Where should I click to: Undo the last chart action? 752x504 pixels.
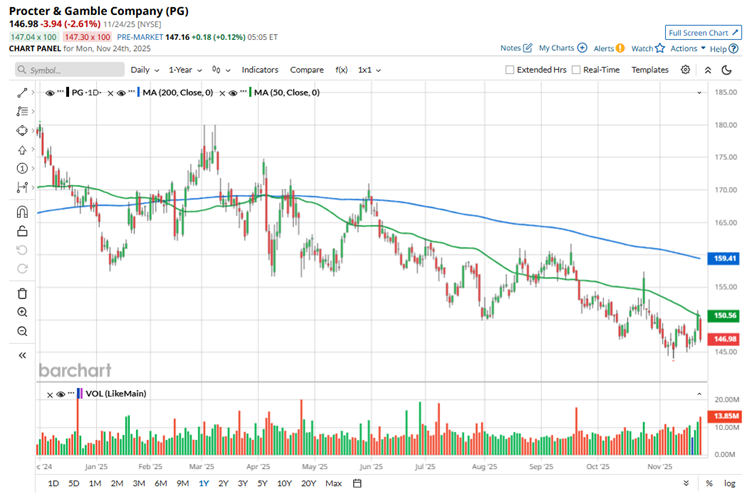[x=22, y=250]
